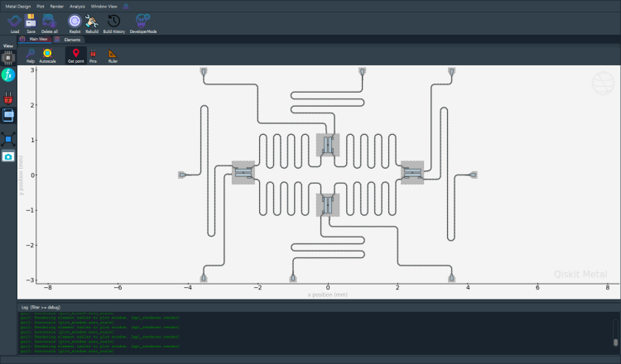Click the chip design icon in View sidebar
The height and width of the screenshot is (364, 621).
8,58
